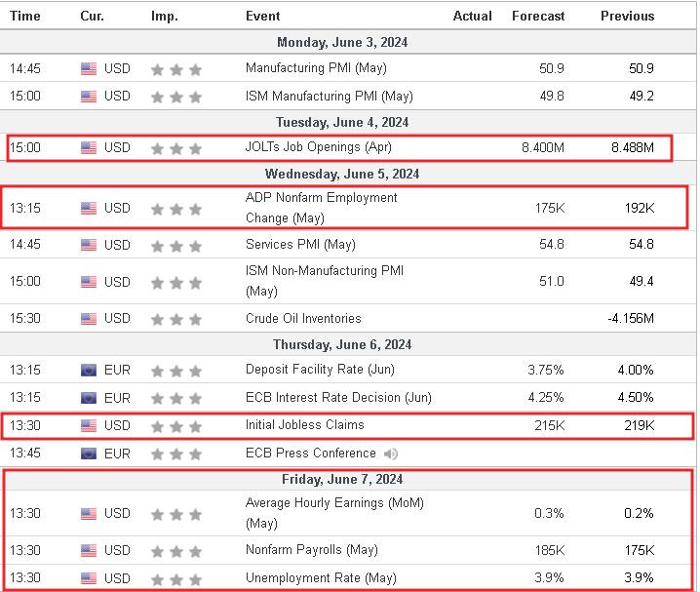Screen dimensions: 700x592
Task: Open the Deposit Facility Rate (Jun) event
Action: click(320, 370)
